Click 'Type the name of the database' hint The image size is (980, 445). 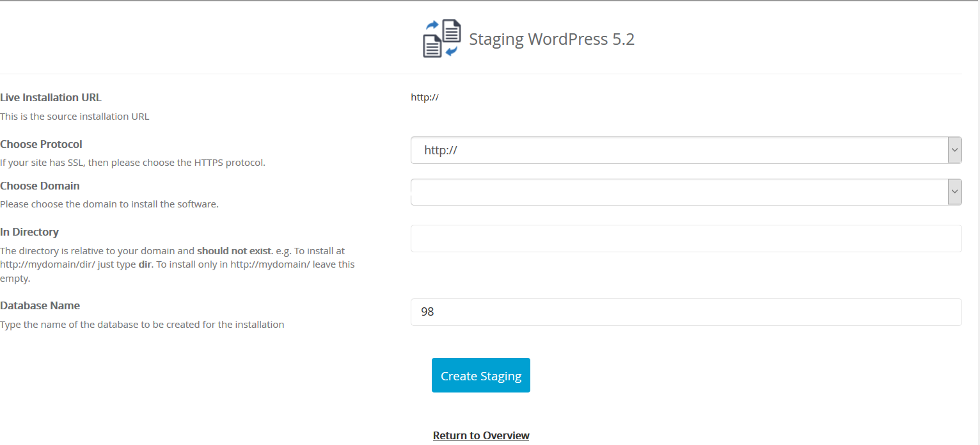(x=142, y=325)
